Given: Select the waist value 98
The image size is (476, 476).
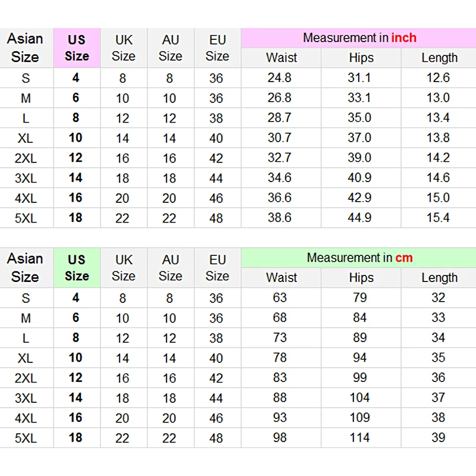Looking at the screenshot, I should click(x=280, y=438).
